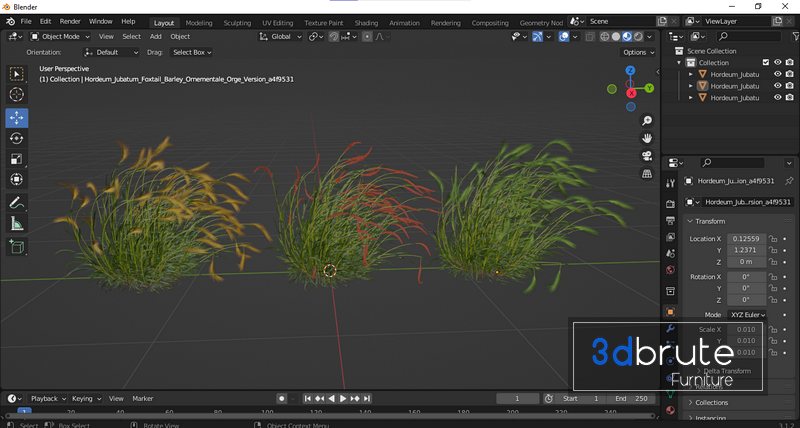Open the Object Mode dropdown
Viewport: 800px width, 428px height.
point(60,37)
